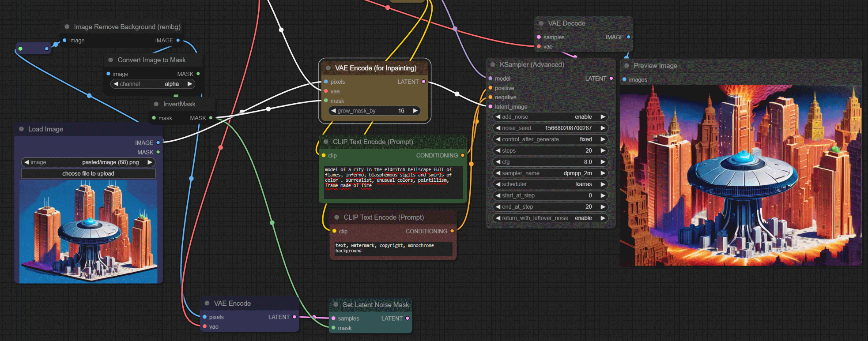
Task: Click the LATENT output socket on VAE Encode (for Inpainting)
Action: 423,82
